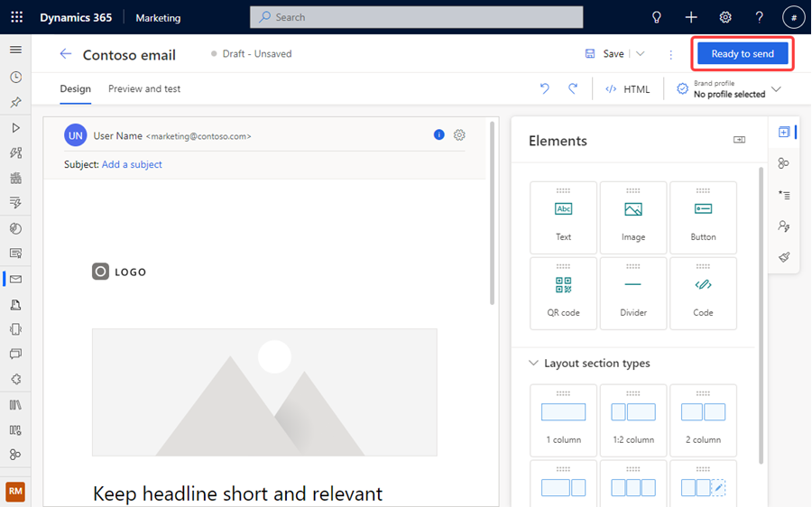This screenshot has width=812, height=507.
Task: Open the help question mark icon
Action: click(759, 17)
